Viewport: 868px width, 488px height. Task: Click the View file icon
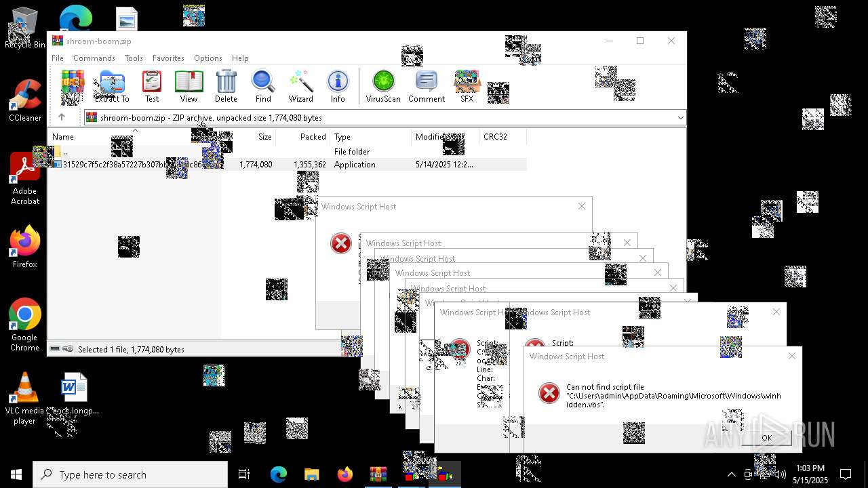coord(189,86)
